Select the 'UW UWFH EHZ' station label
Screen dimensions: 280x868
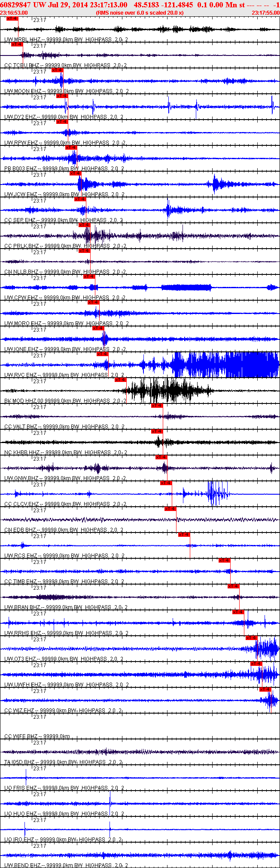coord(23,685)
